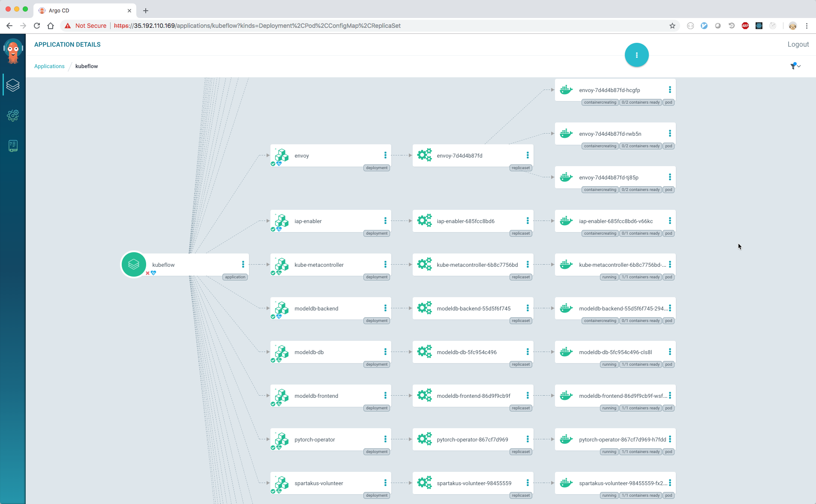Open menu for iap-enabler deployment
The image size is (816, 504).
(x=385, y=221)
